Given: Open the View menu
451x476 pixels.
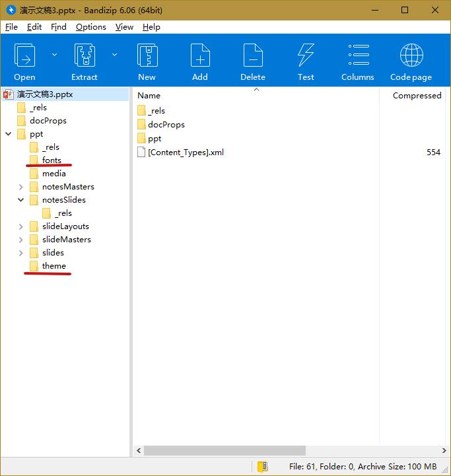Looking at the screenshot, I should click(124, 27).
